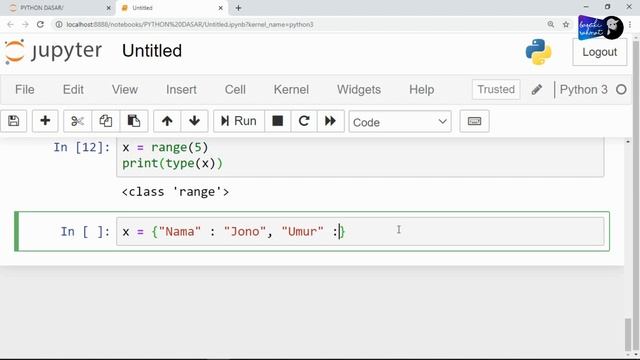The height and width of the screenshot is (360, 640).
Task: Save notebook with the floppy disk icon
Action: (x=13, y=121)
